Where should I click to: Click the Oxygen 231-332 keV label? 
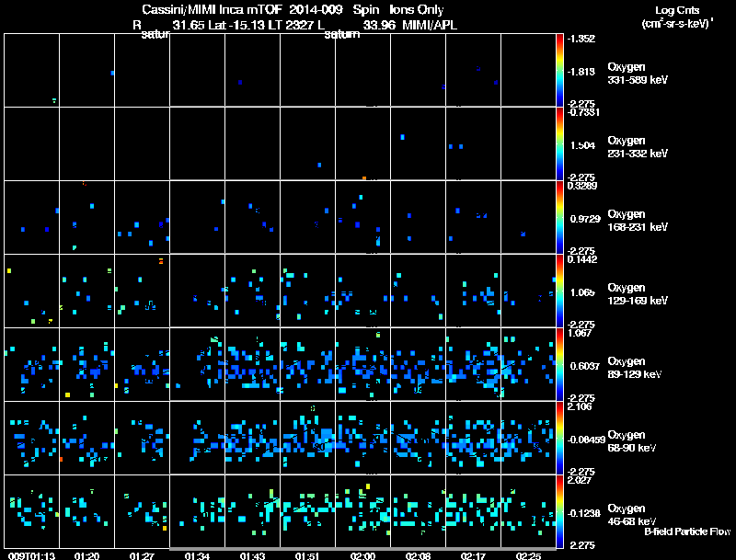638,147
